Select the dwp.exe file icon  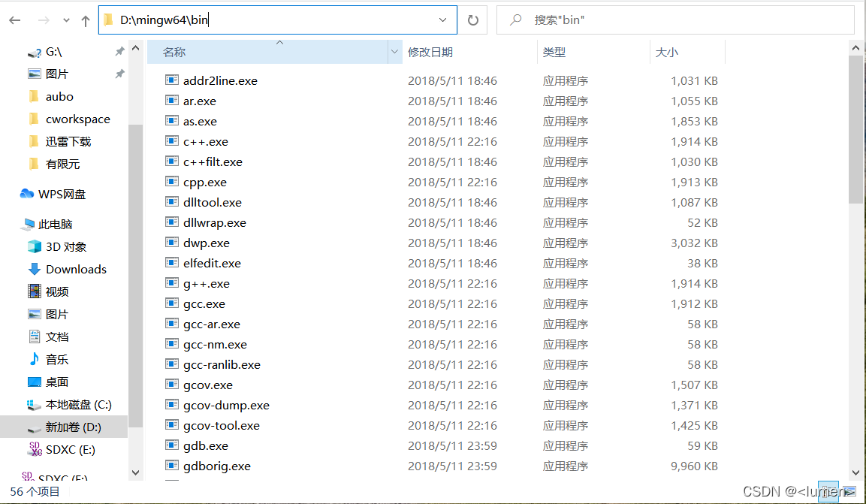[172, 243]
